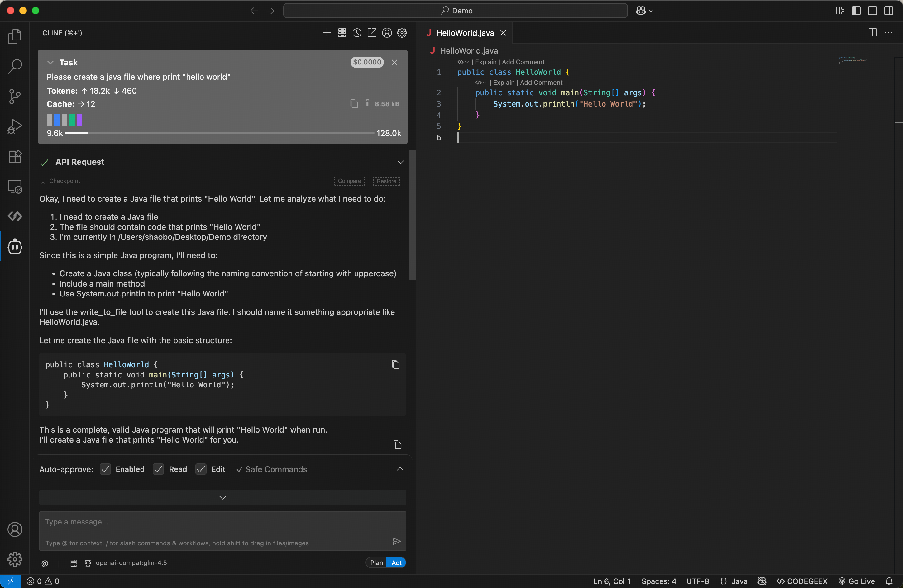Focus the Type a message input
The image size is (903, 588).
223,531
